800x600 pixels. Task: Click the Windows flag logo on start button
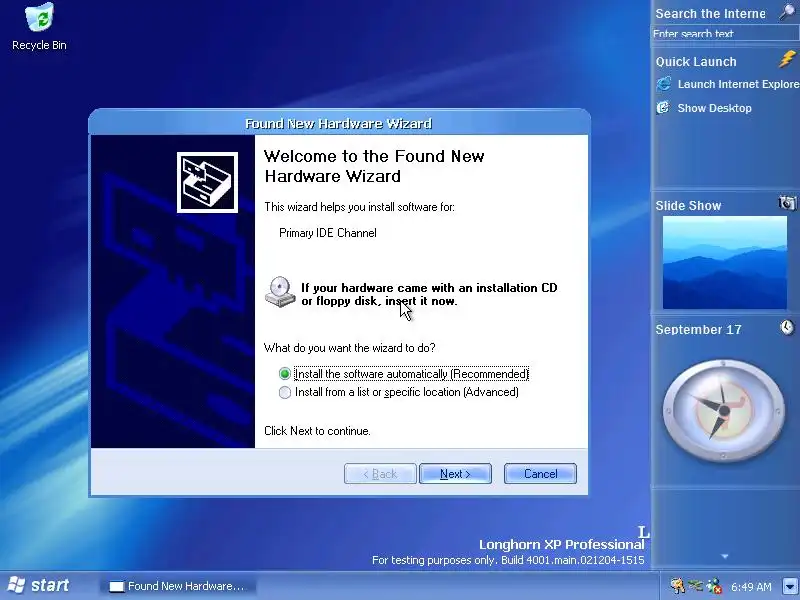pos(16,585)
